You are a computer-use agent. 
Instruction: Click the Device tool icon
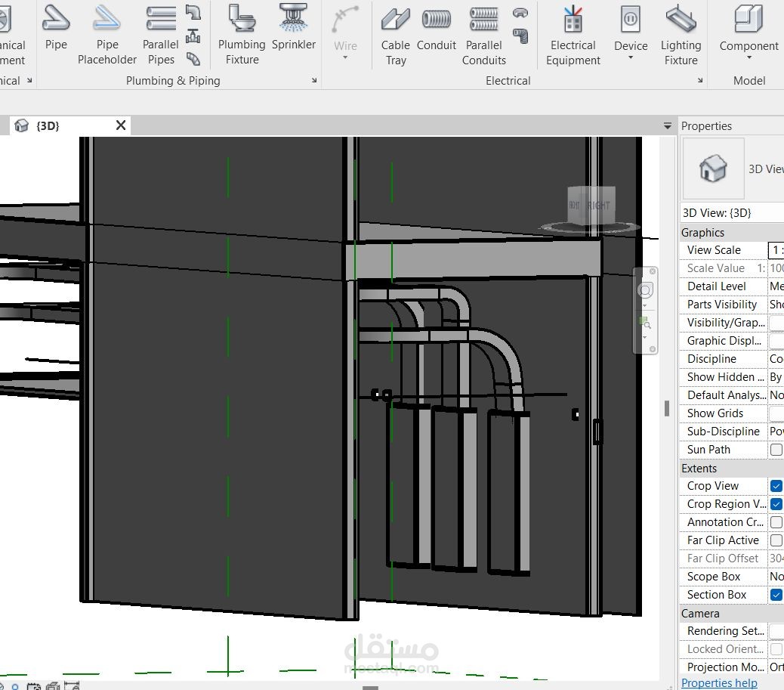631,20
